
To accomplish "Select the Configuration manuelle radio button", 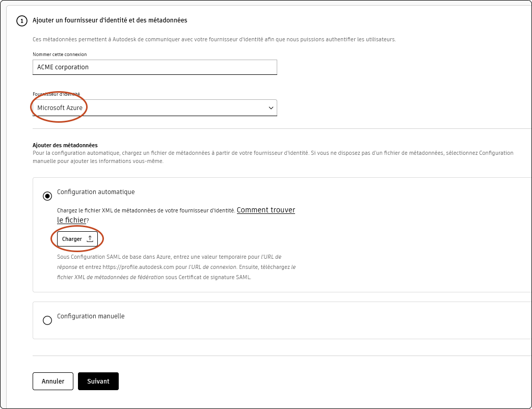I will tap(47, 320).
